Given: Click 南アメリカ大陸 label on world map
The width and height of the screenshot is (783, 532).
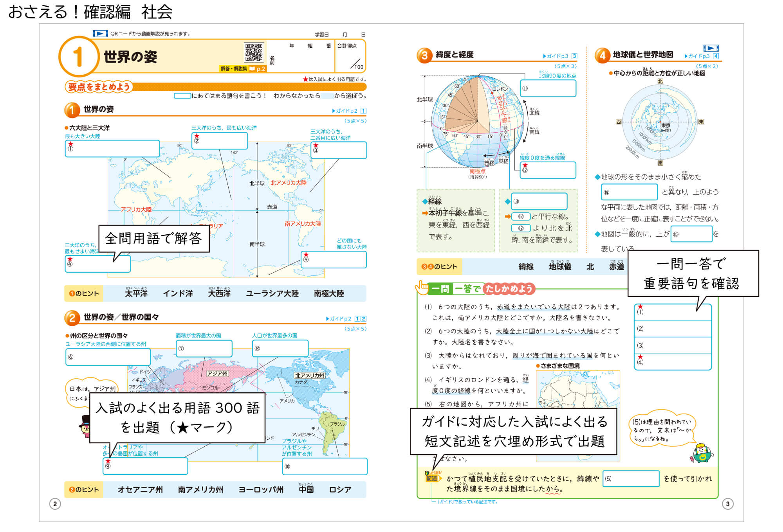Looking at the screenshot, I should click(x=303, y=224).
